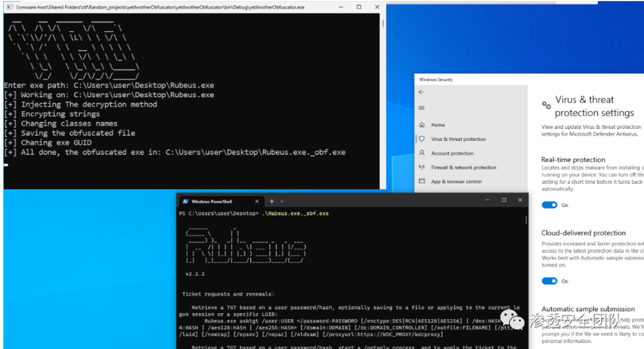This screenshot has height=349, width=644.
Task: Click the Account protection person icon
Action: point(422,153)
